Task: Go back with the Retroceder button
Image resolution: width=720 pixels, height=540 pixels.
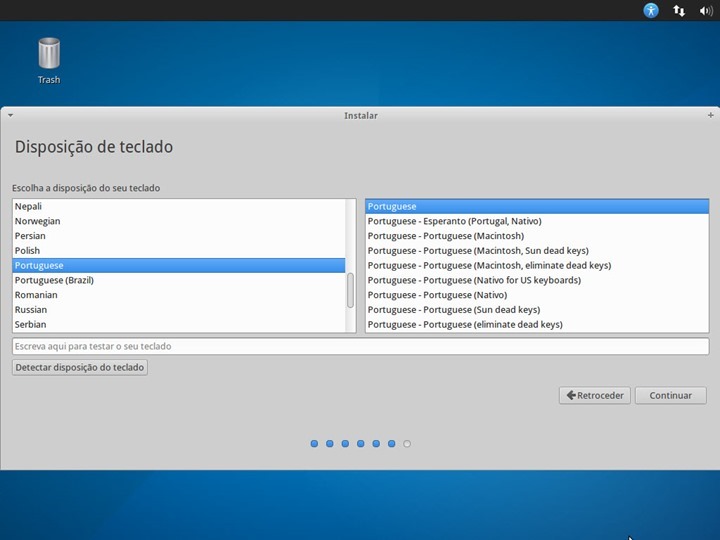Action: pyautogui.click(x=595, y=395)
